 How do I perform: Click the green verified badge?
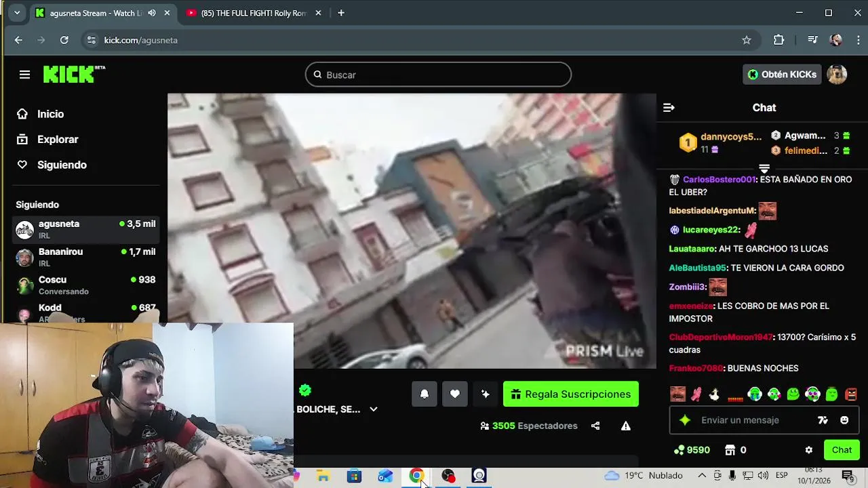point(305,390)
